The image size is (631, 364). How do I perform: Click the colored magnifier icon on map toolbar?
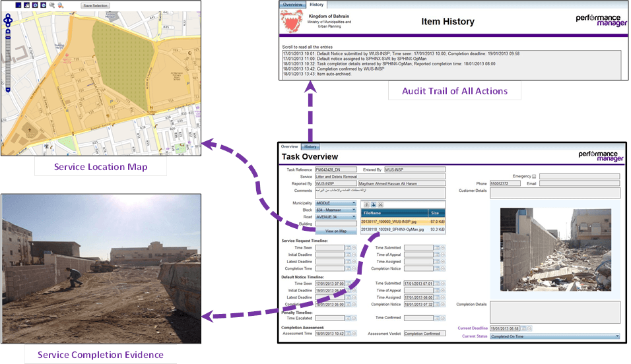coord(60,5)
